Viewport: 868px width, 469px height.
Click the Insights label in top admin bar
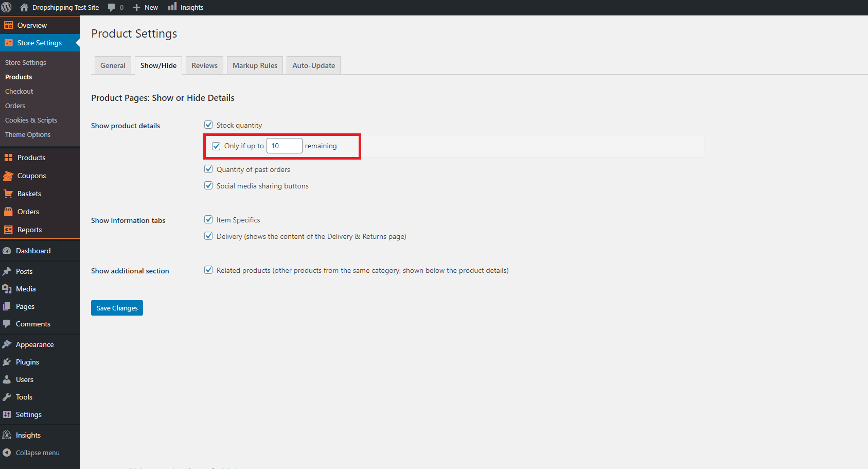coord(192,7)
